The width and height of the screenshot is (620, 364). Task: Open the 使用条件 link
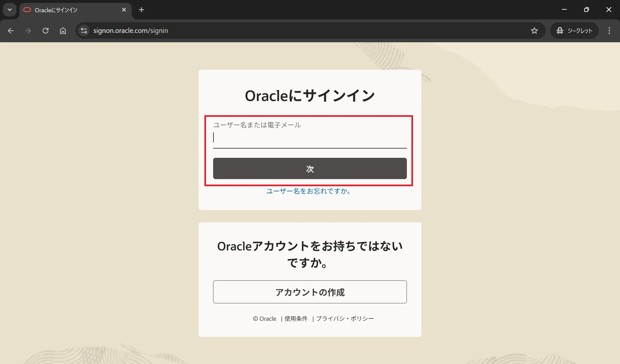296,318
